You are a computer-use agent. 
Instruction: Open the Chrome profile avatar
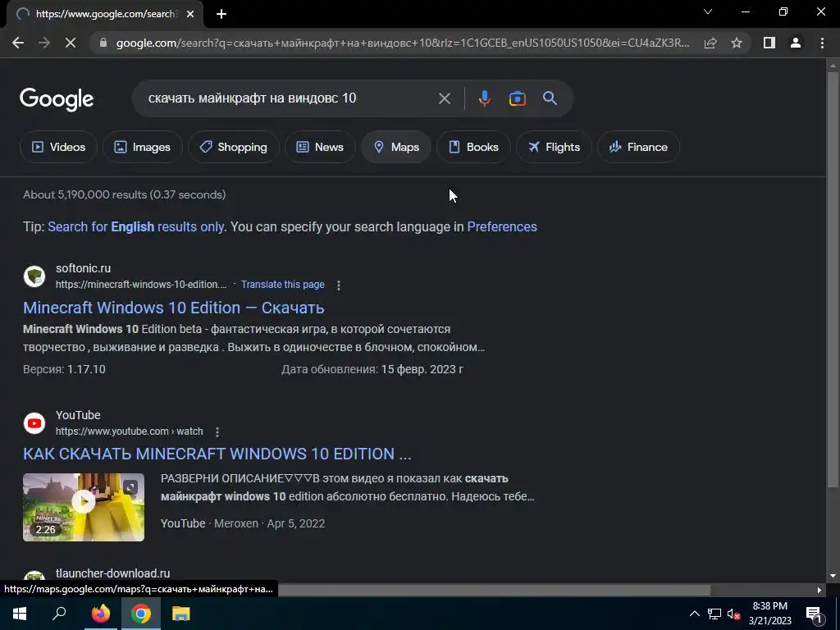(x=796, y=43)
